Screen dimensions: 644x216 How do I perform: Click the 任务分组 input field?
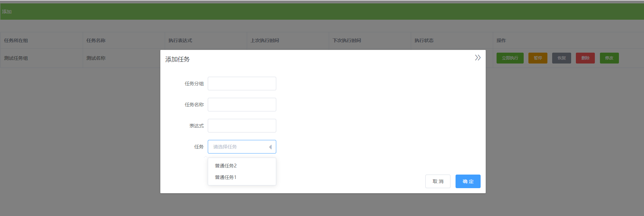[x=242, y=84]
